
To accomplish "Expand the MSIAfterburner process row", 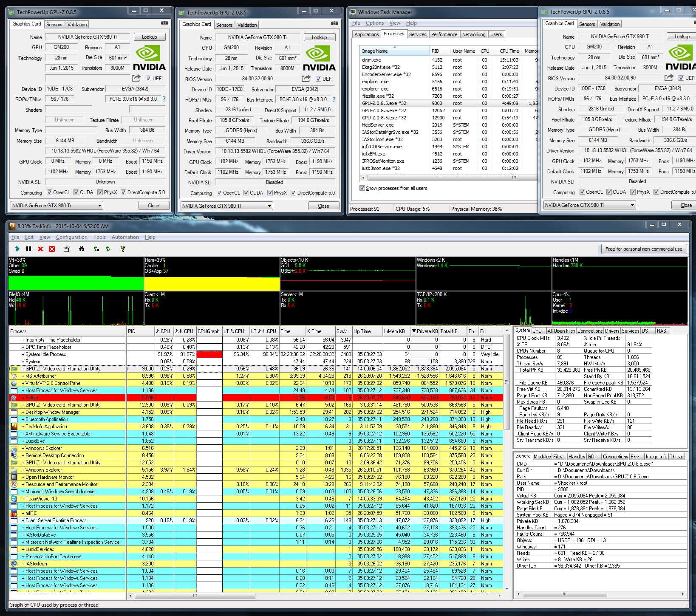I will (x=23, y=376).
